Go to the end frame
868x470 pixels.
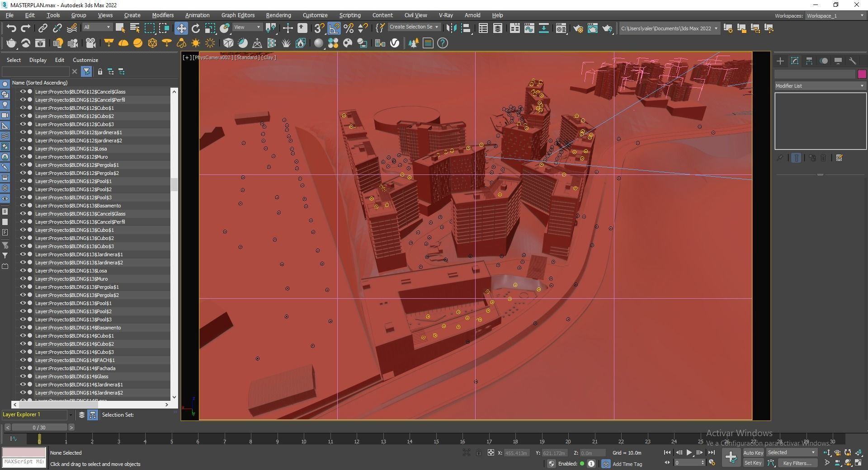712,452
